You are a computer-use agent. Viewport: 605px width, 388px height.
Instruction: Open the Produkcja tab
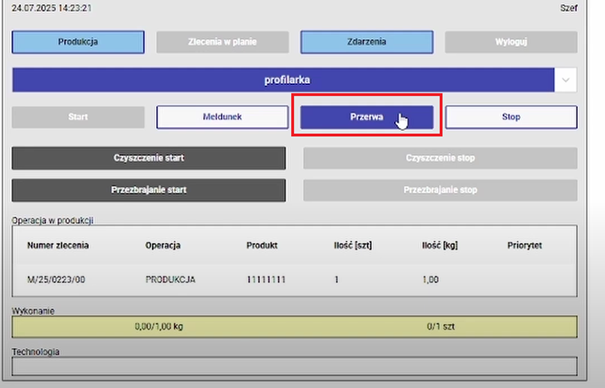[x=78, y=42]
